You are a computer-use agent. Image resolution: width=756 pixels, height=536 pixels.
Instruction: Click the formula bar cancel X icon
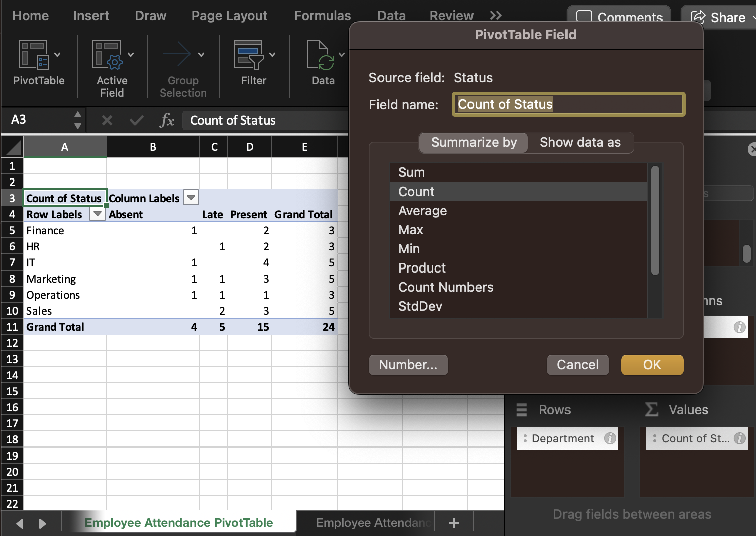107,120
